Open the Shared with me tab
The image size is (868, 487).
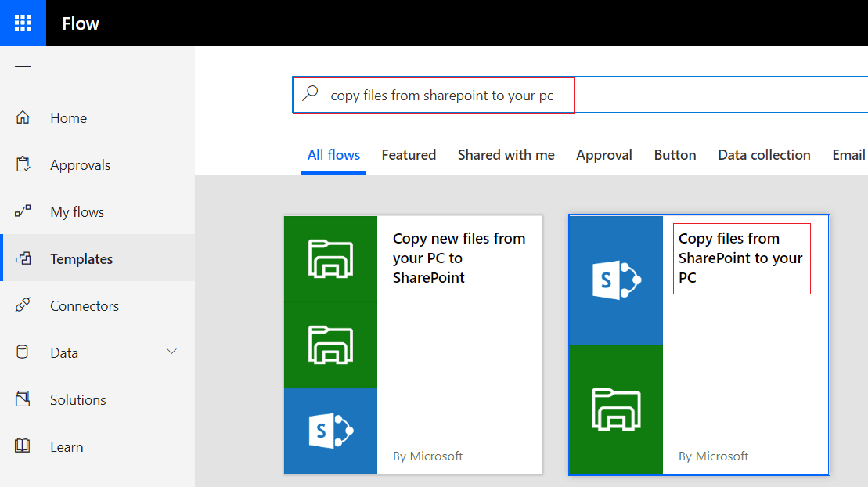tap(506, 154)
